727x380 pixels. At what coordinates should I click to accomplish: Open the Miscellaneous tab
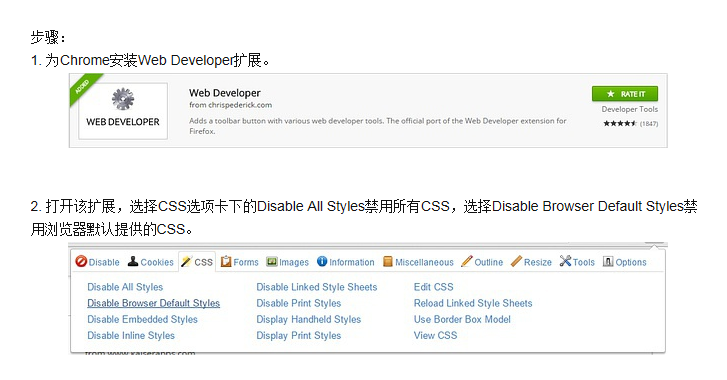tap(424, 262)
